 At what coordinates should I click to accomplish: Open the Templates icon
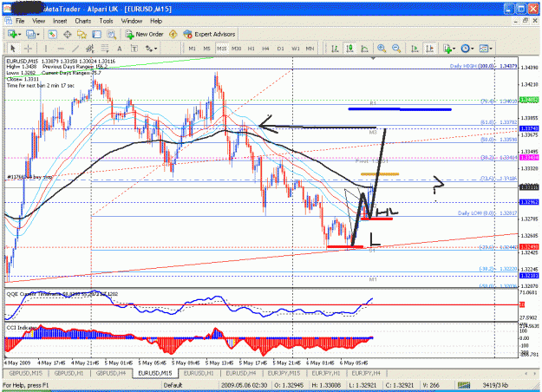click(x=484, y=49)
